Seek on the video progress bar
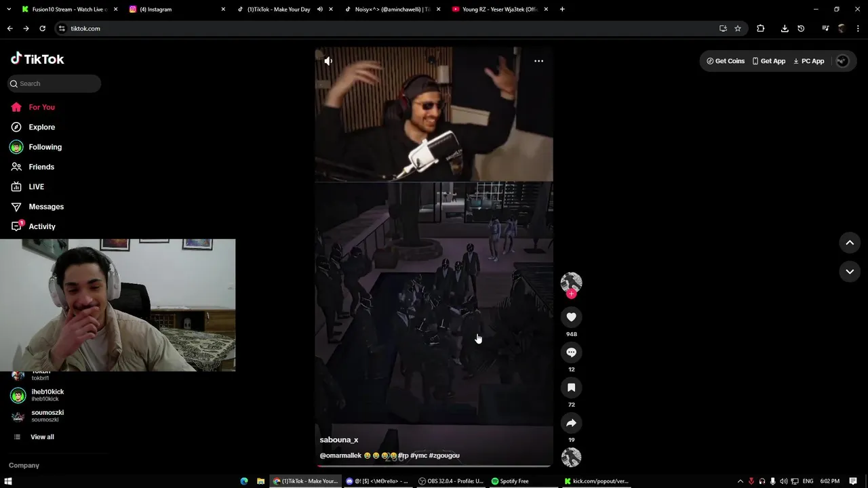 pos(434,466)
